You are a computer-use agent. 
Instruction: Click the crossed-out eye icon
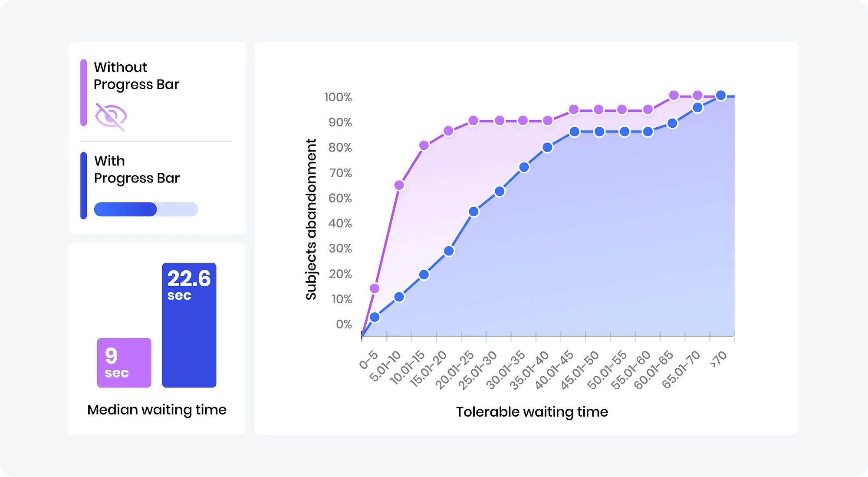(111, 117)
